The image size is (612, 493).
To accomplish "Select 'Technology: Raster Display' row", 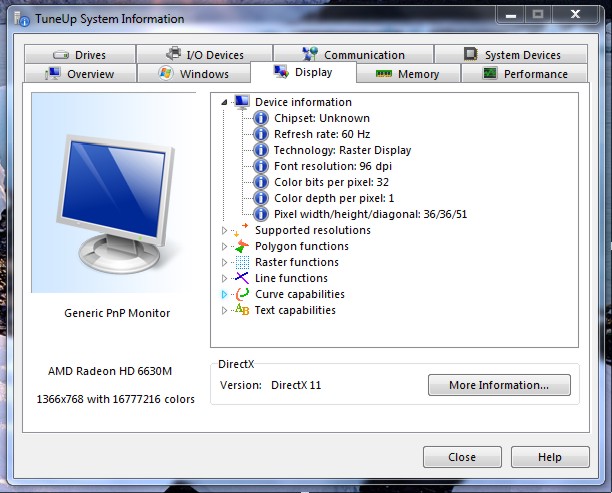I will tap(342, 150).
